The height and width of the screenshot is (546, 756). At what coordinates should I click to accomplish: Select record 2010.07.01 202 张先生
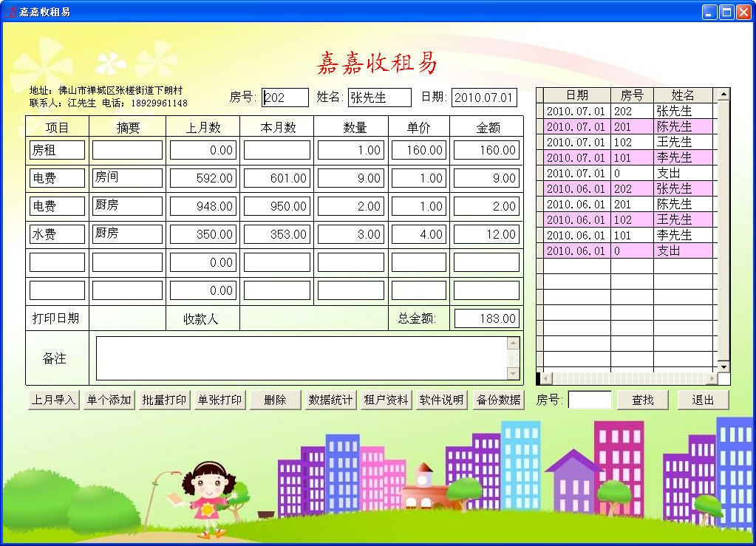(628, 112)
